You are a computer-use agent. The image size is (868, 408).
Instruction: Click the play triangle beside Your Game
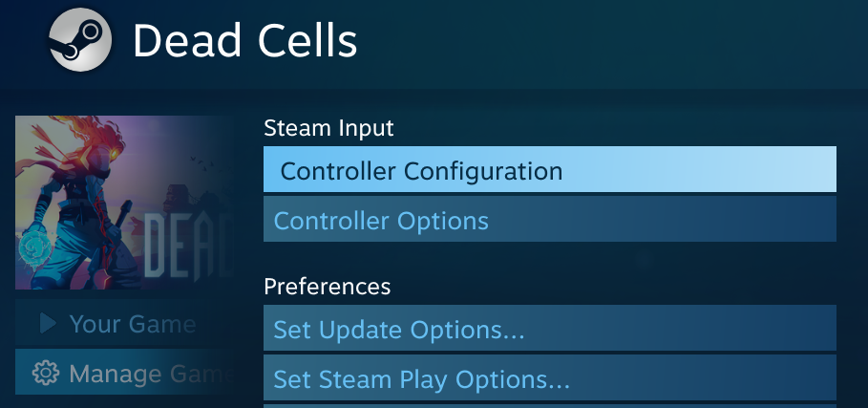48,324
